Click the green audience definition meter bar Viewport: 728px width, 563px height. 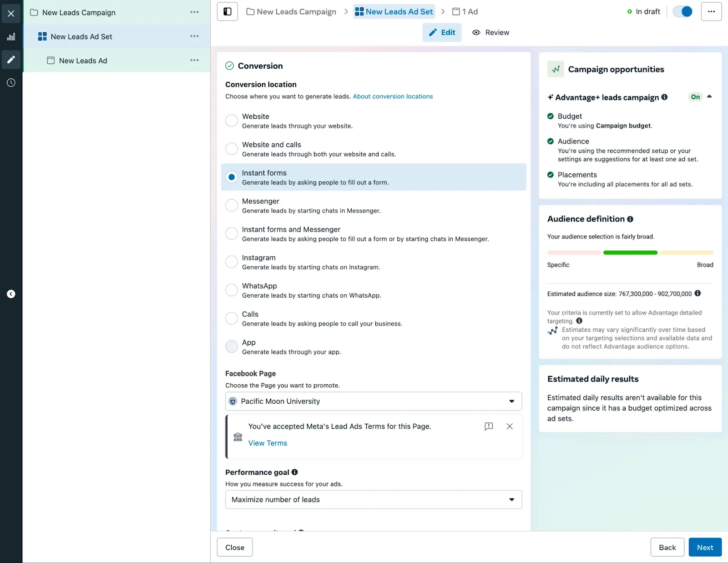click(x=630, y=253)
